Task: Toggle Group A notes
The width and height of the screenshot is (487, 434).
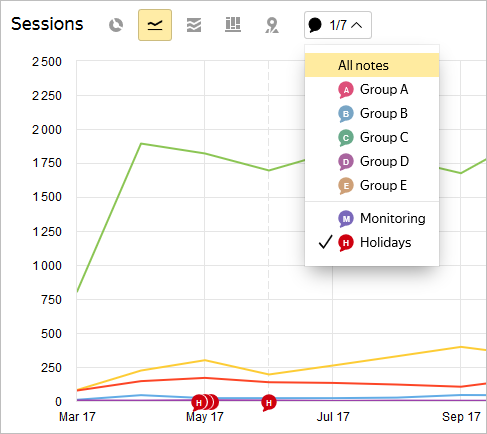Action: pos(372,89)
